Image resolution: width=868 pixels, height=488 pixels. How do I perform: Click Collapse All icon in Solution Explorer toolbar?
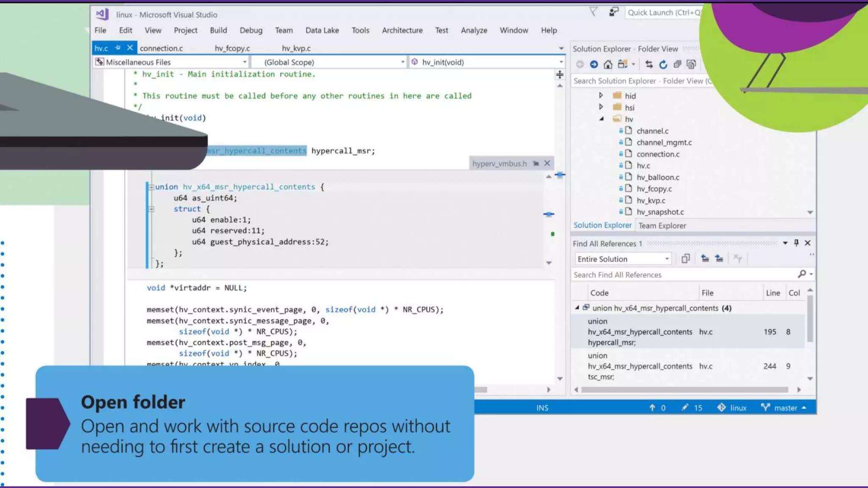[677, 64]
